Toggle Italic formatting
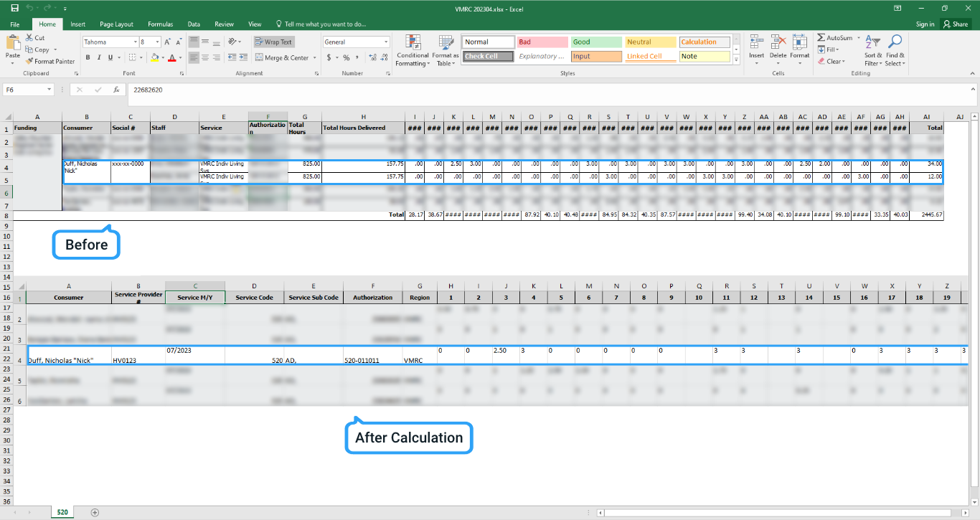Viewport: 980px width, 520px height. pos(100,57)
